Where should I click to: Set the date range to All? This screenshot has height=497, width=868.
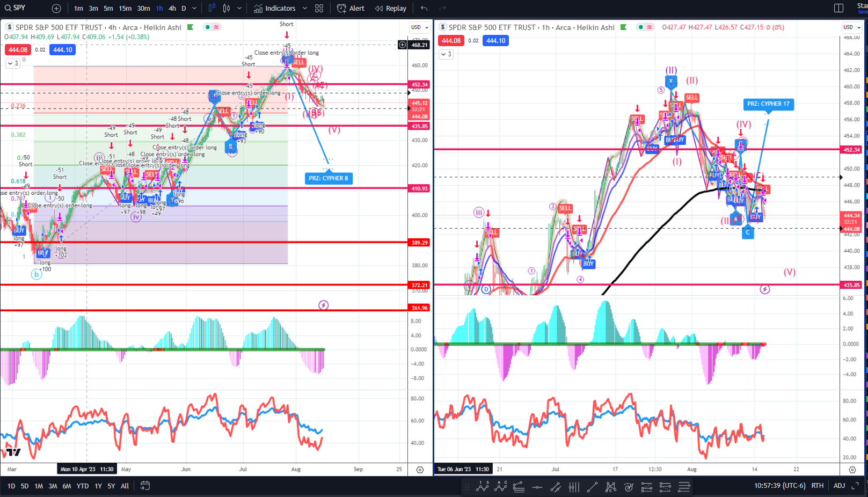[125, 486]
